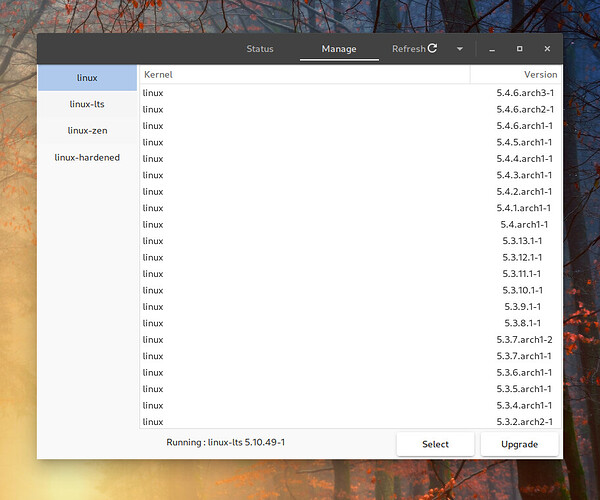Close the kernel manager window
600x500 pixels.
point(547,49)
